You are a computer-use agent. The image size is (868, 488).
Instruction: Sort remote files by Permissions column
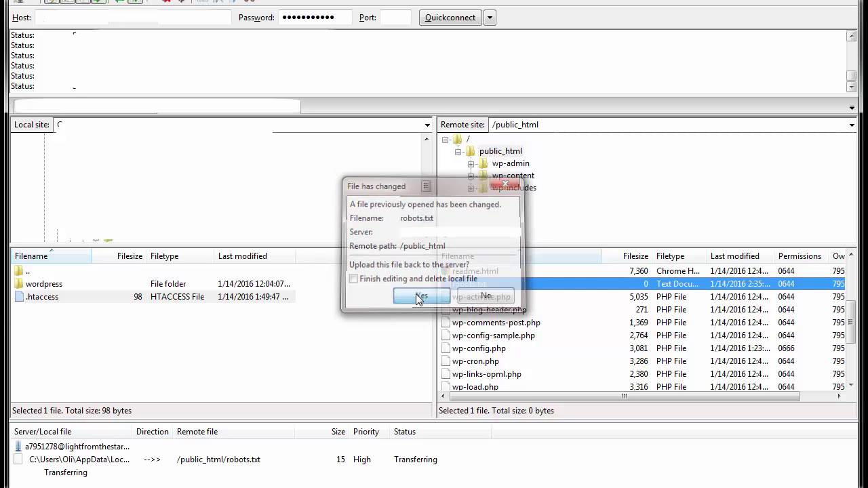pyautogui.click(x=802, y=256)
